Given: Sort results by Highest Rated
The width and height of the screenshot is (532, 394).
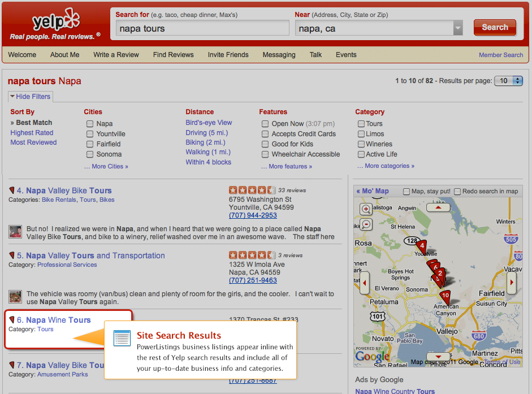Looking at the screenshot, I should [32, 133].
